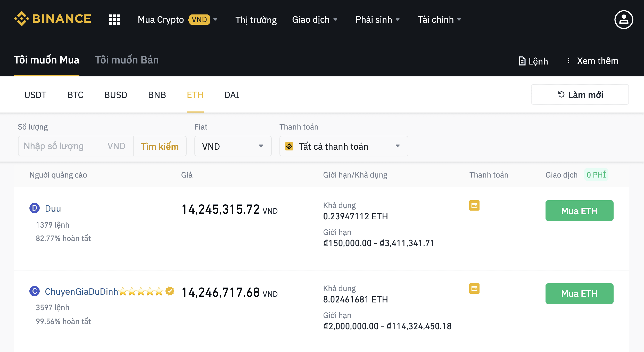Click the verified badge beside ChuyenGiaDuDinh

tap(170, 291)
